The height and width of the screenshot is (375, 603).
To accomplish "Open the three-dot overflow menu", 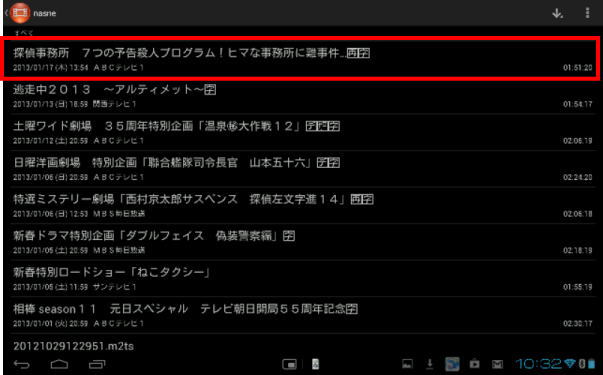I will [587, 13].
